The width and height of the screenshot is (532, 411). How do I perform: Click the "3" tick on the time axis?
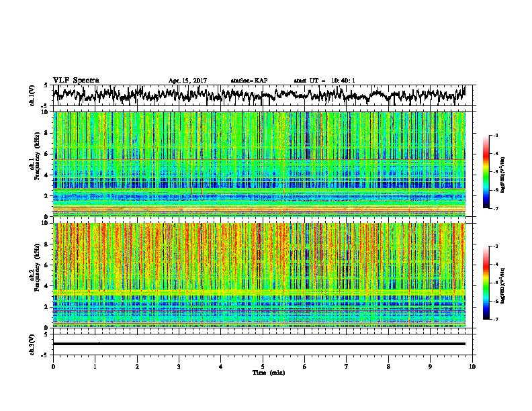coord(179,367)
